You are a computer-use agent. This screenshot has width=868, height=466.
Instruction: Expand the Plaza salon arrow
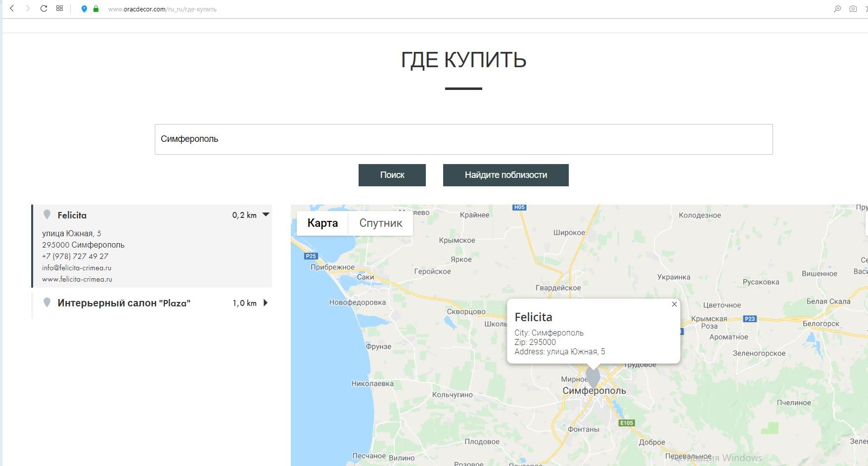(266, 303)
